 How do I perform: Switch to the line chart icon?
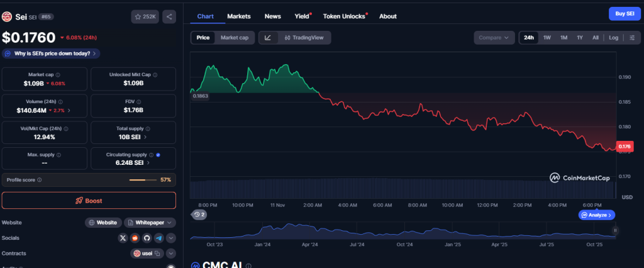(x=268, y=38)
